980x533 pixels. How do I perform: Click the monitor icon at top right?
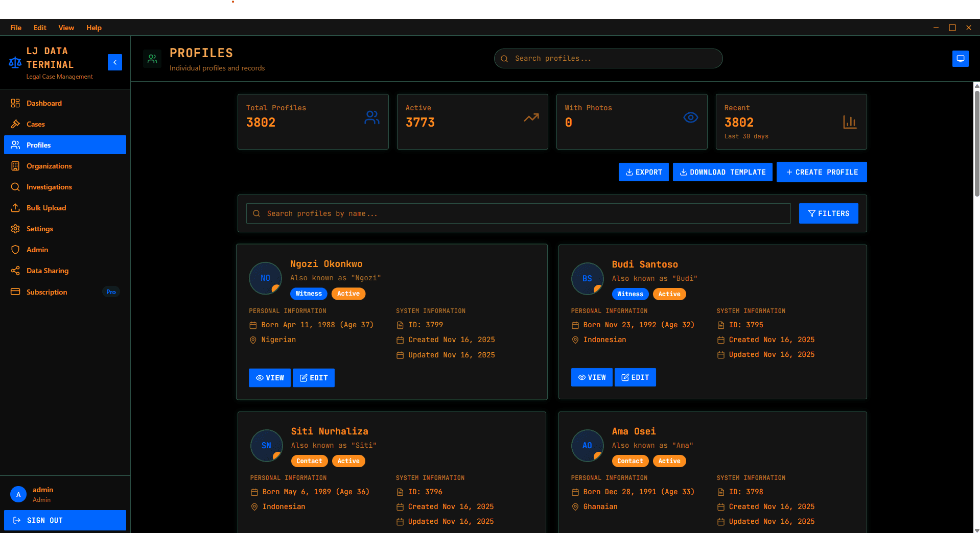click(x=960, y=58)
